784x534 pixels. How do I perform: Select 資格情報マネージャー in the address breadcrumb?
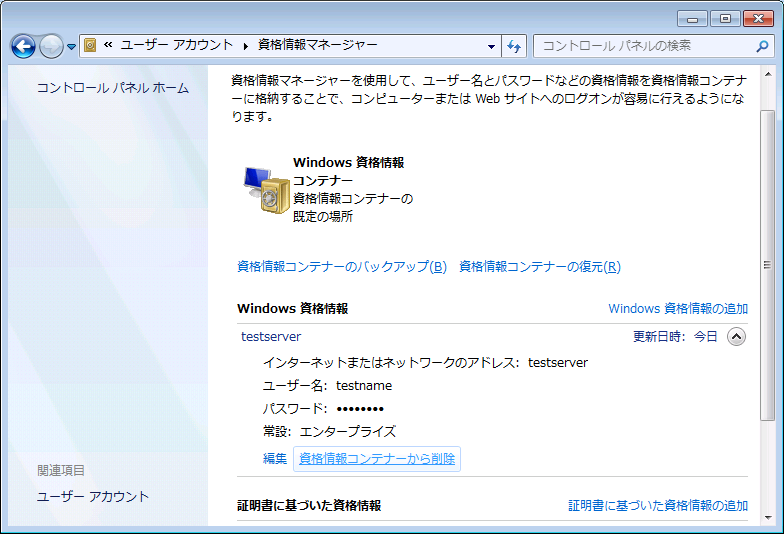318,45
